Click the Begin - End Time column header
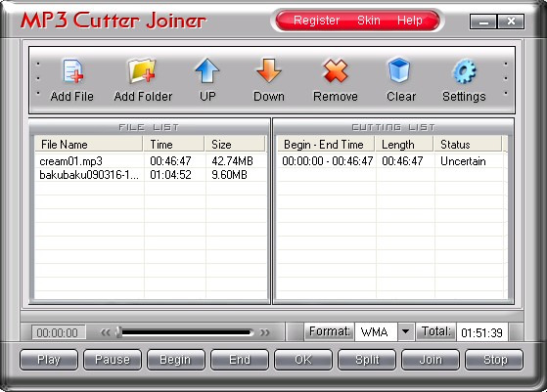The image size is (547, 392). click(326, 145)
